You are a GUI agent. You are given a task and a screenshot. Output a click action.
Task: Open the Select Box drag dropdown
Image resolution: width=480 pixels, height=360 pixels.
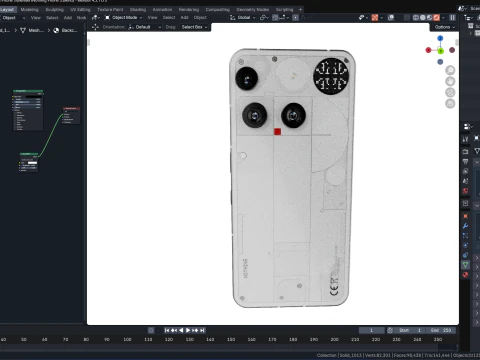coord(194,27)
